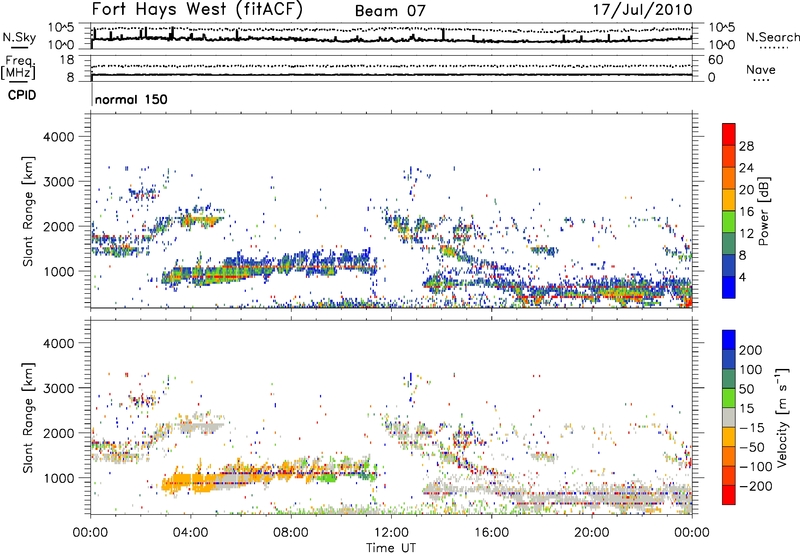Click the 'Velocity [m s-1]' colorbar label
Viewport: 800px width, 554px height.
pos(782,417)
